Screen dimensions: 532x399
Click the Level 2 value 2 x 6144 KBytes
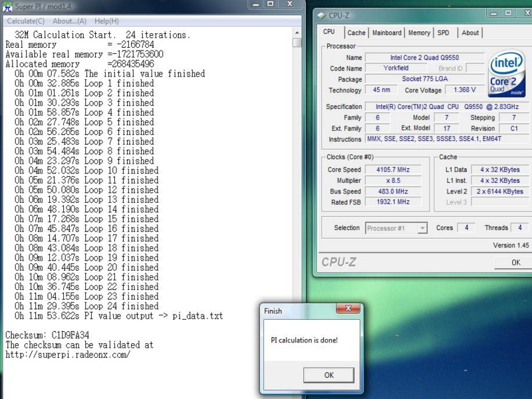(500, 192)
